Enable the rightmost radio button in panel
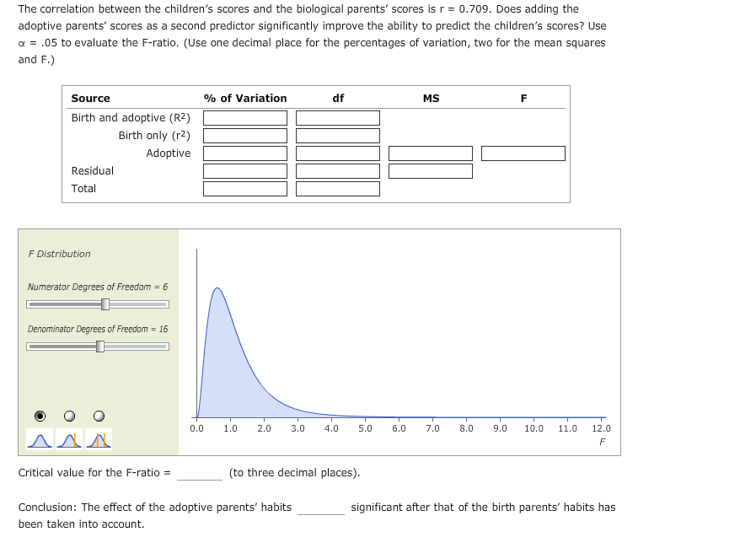 (x=99, y=415)
